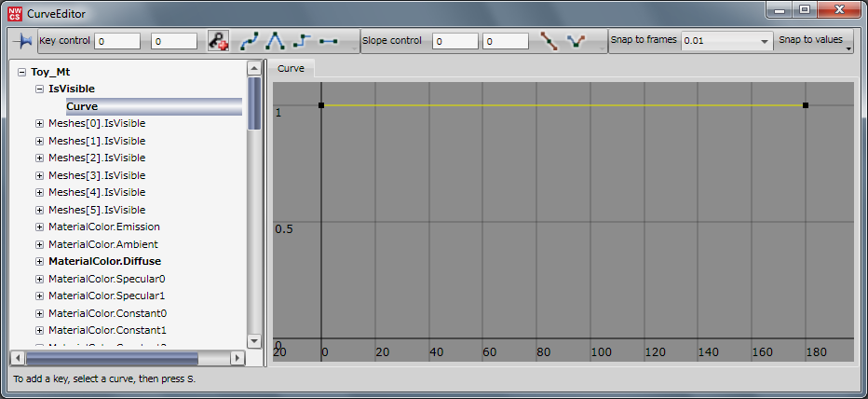Screen dimensions: 868x399
Task: Collapse the IsVisible tree node
Action: [x=39, y=89]
